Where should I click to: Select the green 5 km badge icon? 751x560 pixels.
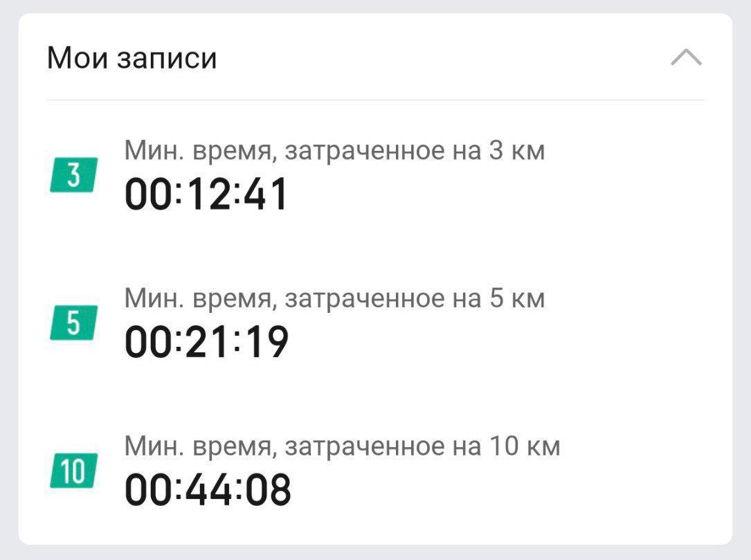(x=73, y=323)
